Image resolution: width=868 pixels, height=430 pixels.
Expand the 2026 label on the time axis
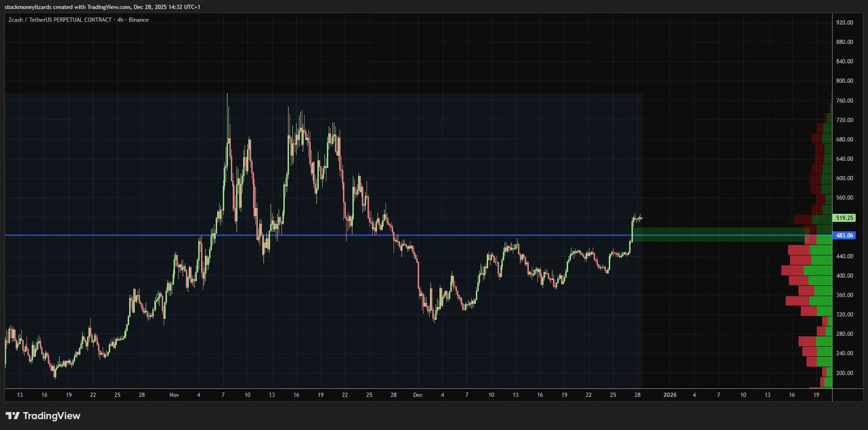pyautogui.click(x=670, y=395)
